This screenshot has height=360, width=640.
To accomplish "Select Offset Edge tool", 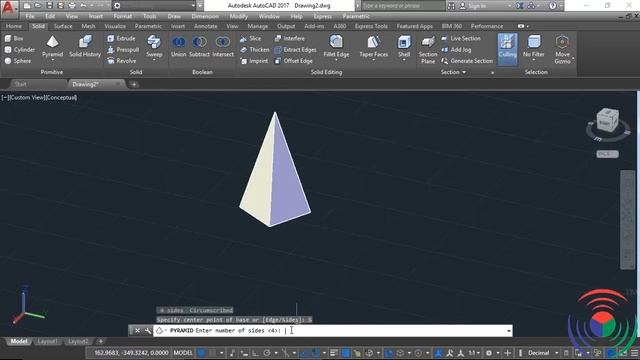I will (x=293, y=61).
